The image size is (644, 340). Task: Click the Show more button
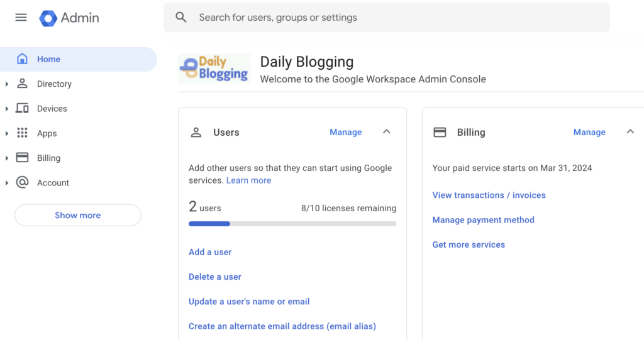(78, 215)
